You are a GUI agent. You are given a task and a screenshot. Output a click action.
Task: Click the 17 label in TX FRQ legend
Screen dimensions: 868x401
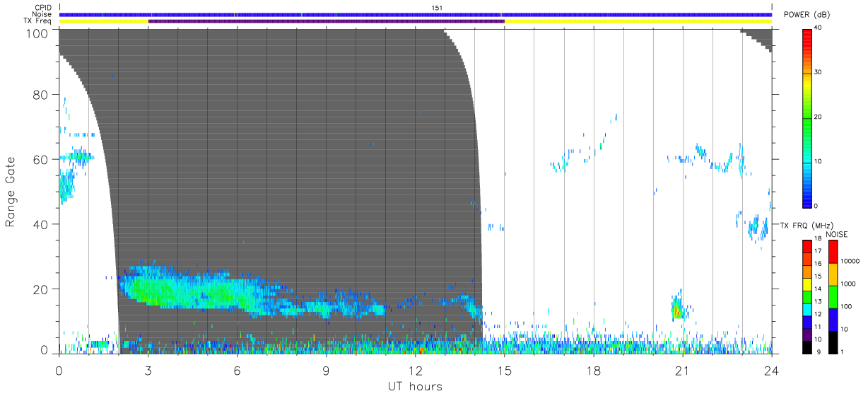coord(818,251)
